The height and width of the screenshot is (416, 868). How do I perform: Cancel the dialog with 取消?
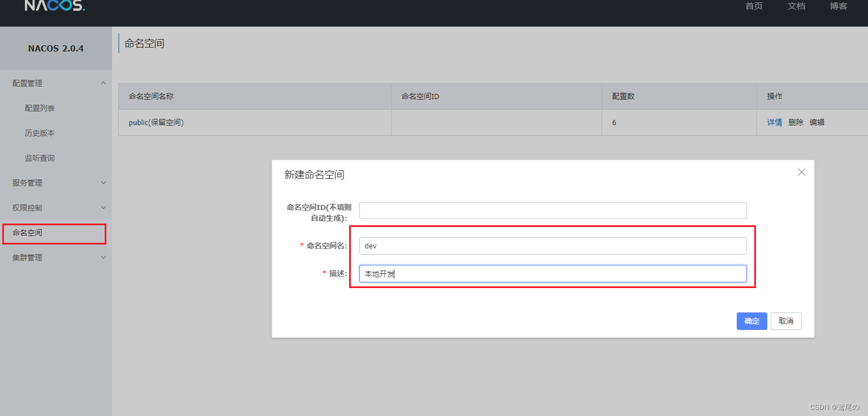click(x=786, y=321)
